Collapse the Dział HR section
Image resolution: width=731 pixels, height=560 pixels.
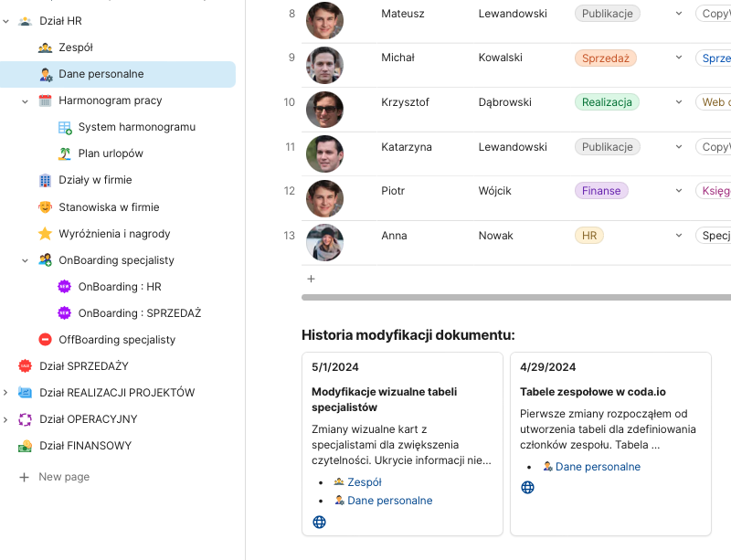tap(6, 20)
